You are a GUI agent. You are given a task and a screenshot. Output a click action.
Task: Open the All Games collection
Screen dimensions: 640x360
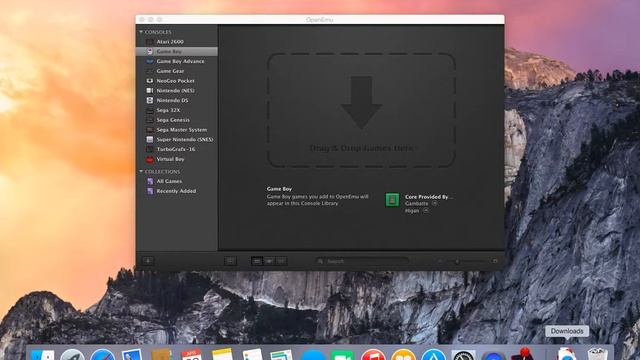click(x=176, y=181)
